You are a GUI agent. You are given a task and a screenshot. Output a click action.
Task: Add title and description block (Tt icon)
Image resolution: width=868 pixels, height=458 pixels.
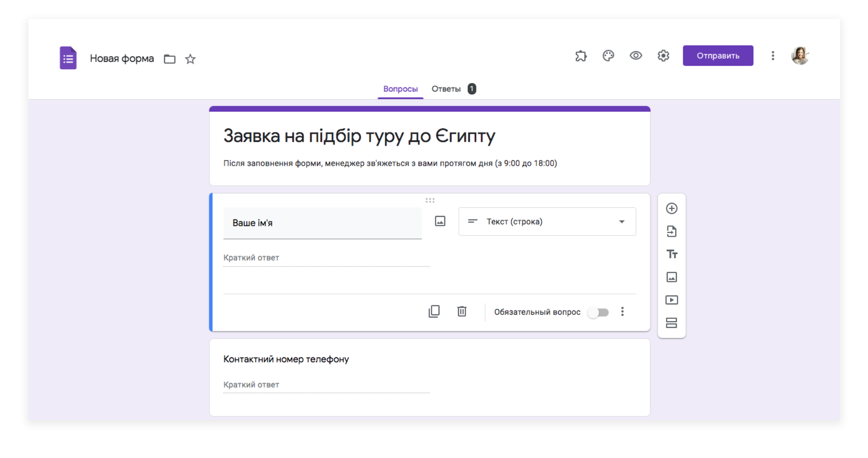672,254
